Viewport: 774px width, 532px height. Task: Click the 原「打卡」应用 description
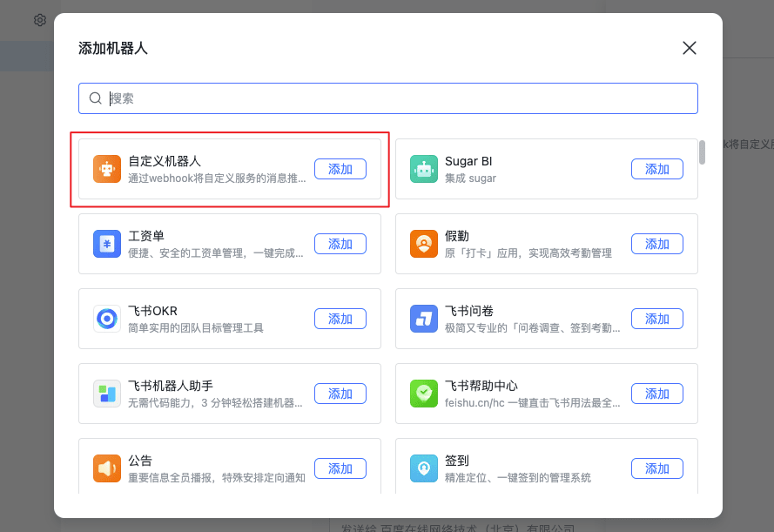pyautogui.click(x=528, y=253)
